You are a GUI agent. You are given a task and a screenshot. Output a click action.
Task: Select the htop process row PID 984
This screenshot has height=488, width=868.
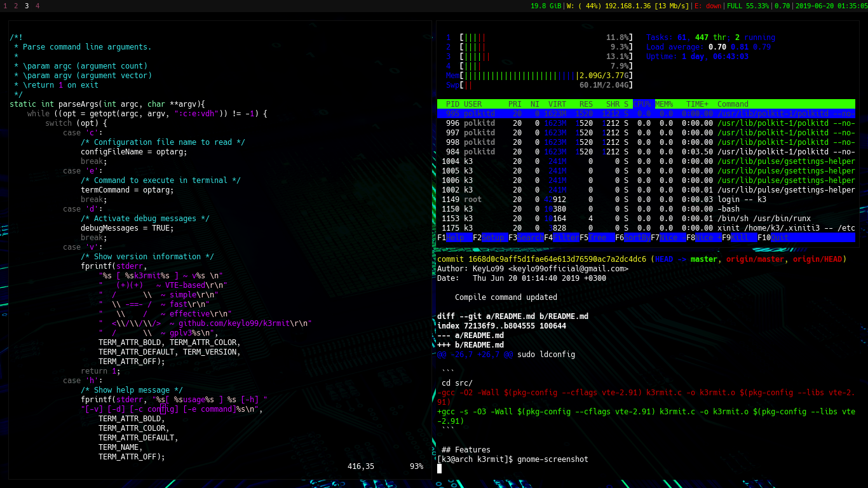point(646,152)
